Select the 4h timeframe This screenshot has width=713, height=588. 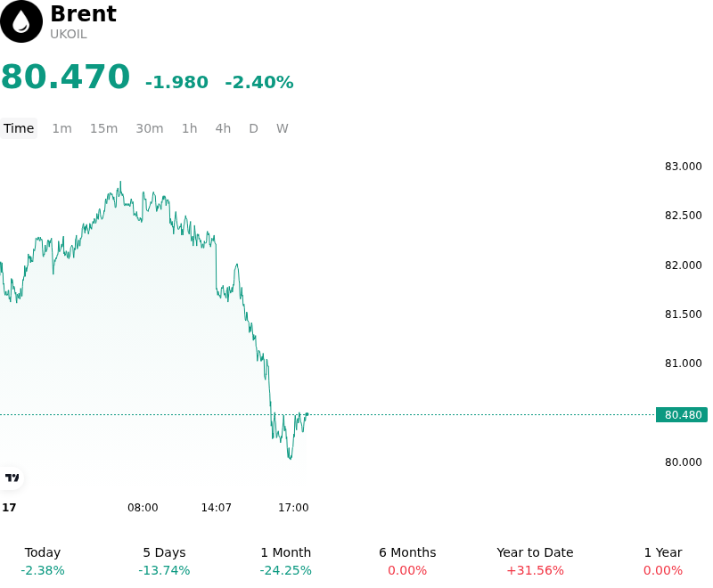click(223, 128)
